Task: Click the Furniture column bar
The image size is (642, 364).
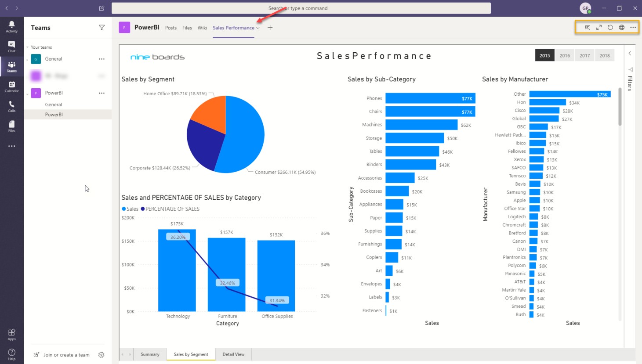Action: coord(227,274)
